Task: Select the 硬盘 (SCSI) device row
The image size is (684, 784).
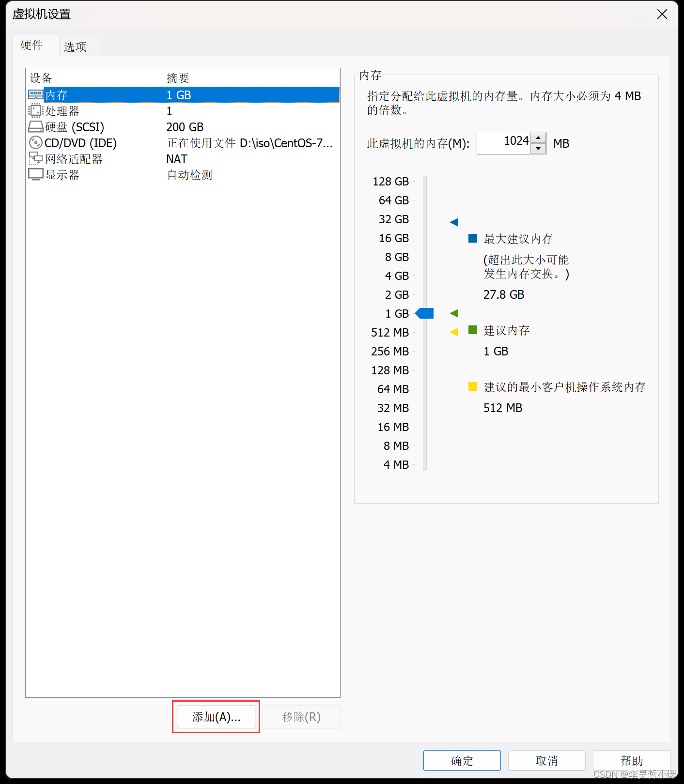Action: coord(183,127)
